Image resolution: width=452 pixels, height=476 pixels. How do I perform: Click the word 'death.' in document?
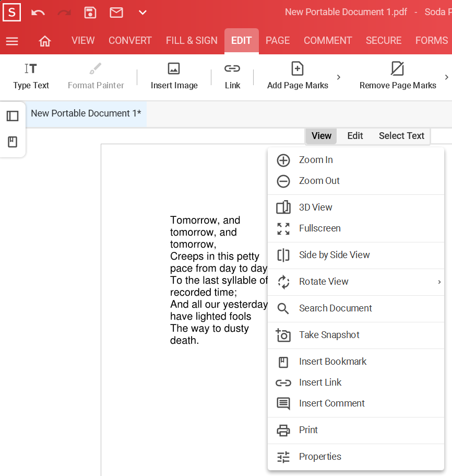click(x=184, y=341)
